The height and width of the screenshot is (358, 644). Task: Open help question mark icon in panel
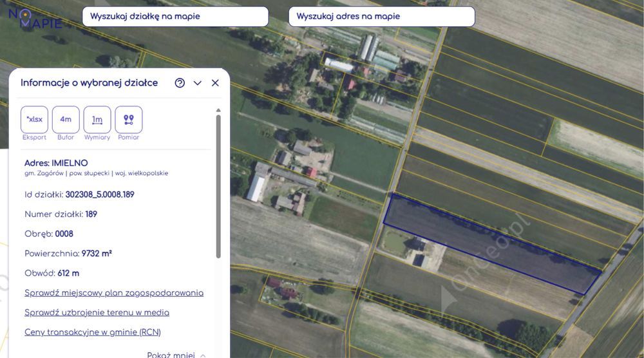click(x=180, y=83)
